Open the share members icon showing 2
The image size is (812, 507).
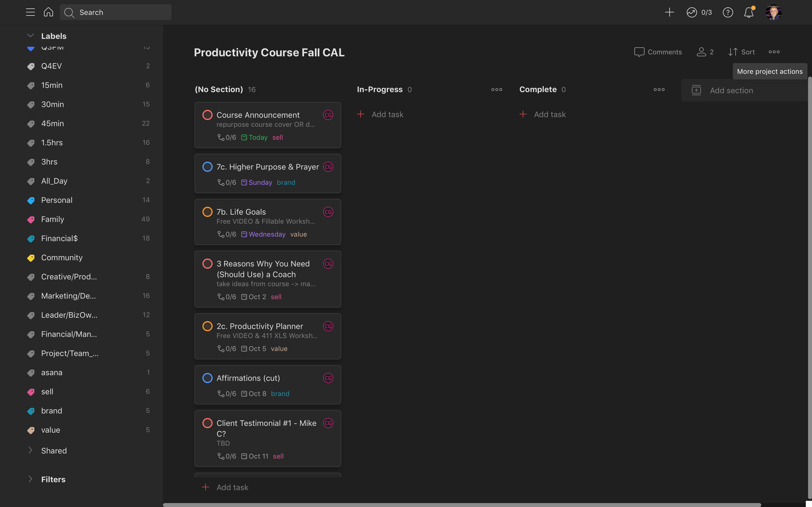[705, 52]
